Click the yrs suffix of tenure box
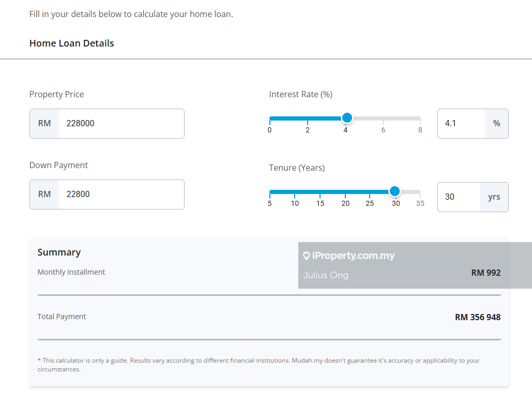Image resolution: width=532 pixels, height=404 pixels. point(494,197)
